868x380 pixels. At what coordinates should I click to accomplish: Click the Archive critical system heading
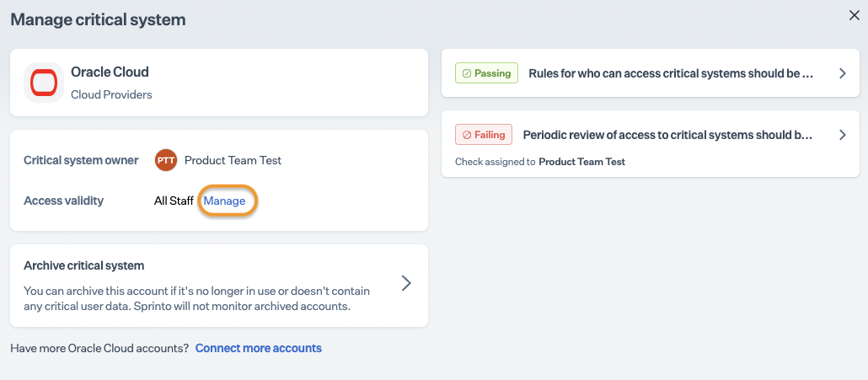pyautogui.click(x=84, y=265)
